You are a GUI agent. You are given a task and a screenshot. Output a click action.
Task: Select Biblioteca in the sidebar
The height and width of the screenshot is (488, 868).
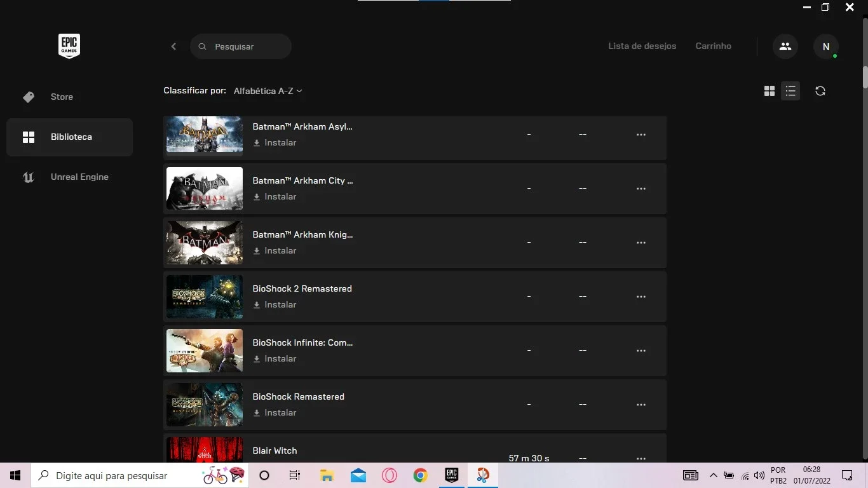(x=70, y=137)
